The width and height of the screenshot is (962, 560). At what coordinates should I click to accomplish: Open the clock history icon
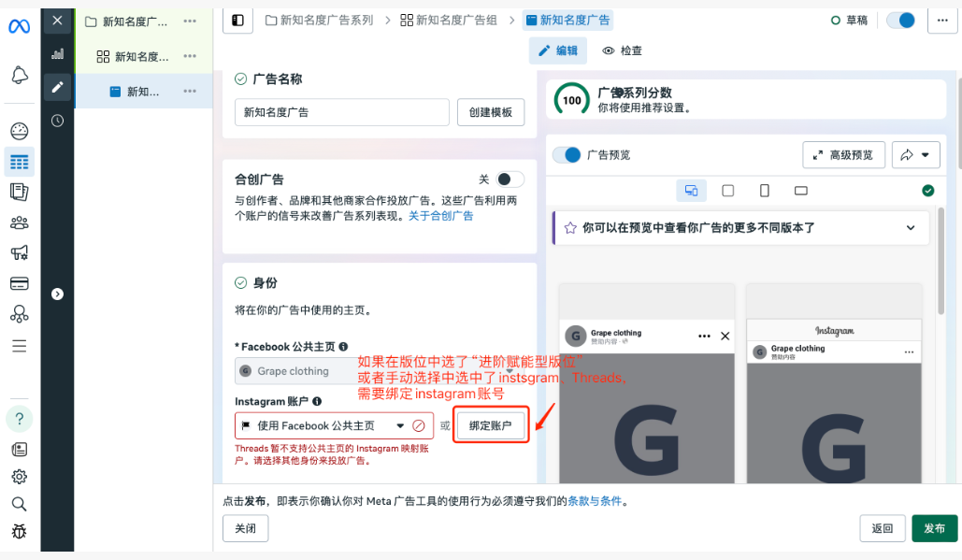click(x=58, y=121)
